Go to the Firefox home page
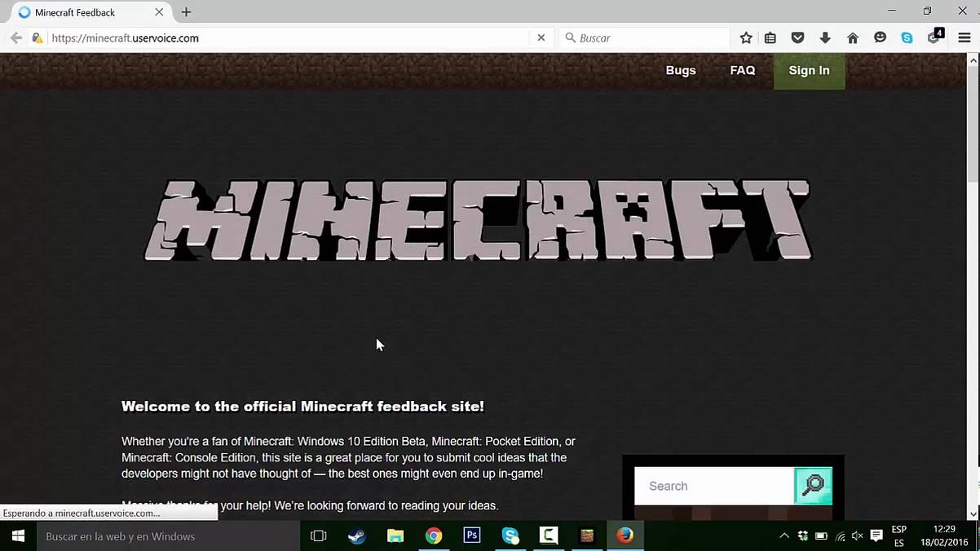The image size is (980, 551). 853,37
